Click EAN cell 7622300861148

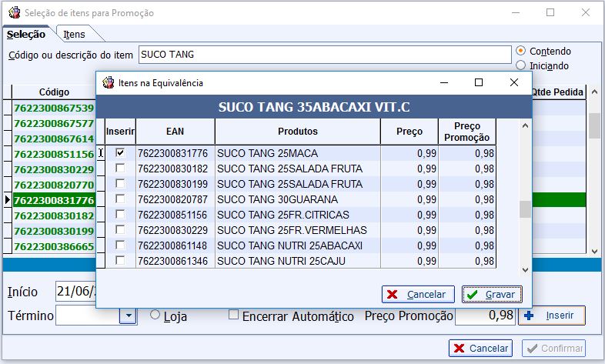[175, 245]
